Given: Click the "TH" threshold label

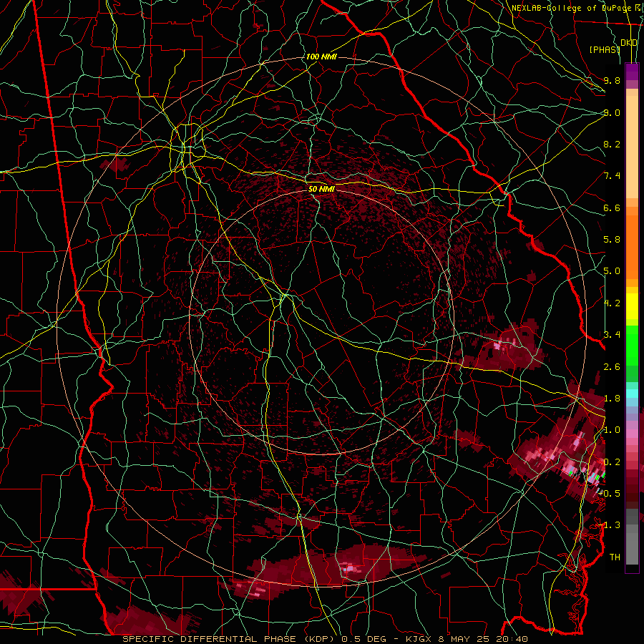Looking at the screenshot, I should (615, 557).
